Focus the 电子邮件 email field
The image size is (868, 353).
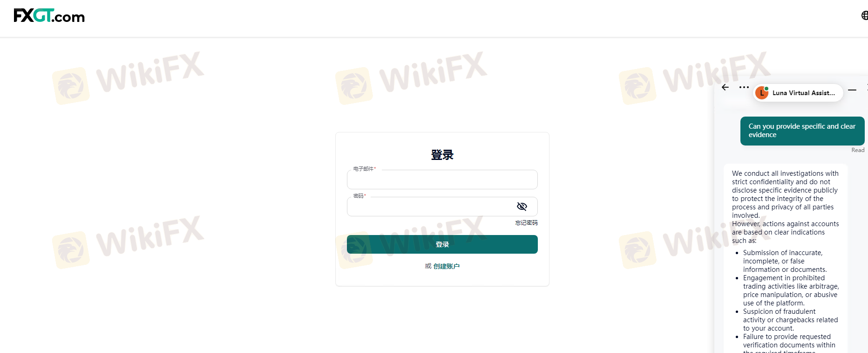point(442,180)
